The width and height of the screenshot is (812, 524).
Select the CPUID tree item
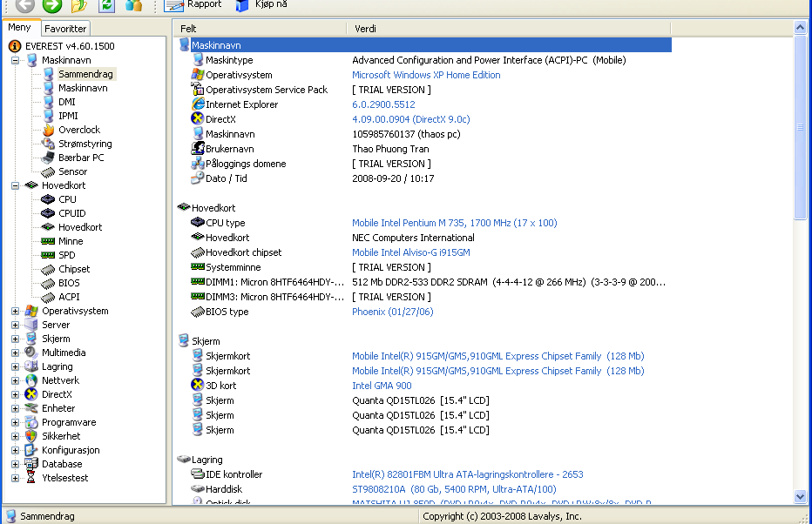[x=71, y=213]
